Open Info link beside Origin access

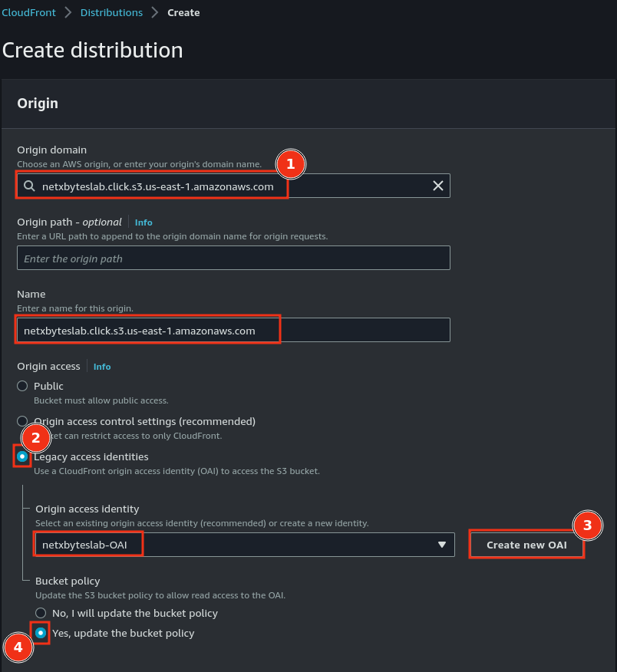102,367
